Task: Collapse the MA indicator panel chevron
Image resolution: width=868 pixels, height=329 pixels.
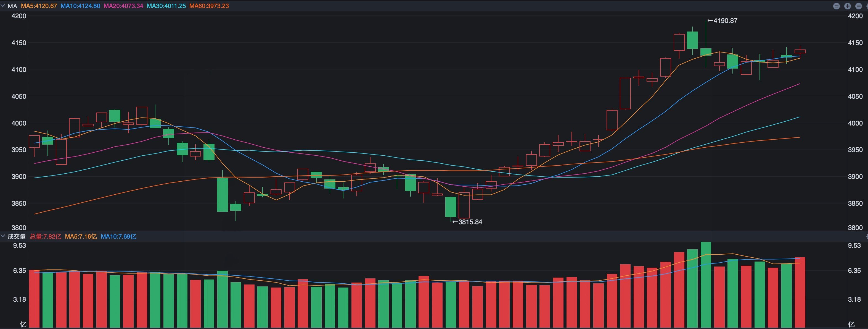Action: (3, 6)
